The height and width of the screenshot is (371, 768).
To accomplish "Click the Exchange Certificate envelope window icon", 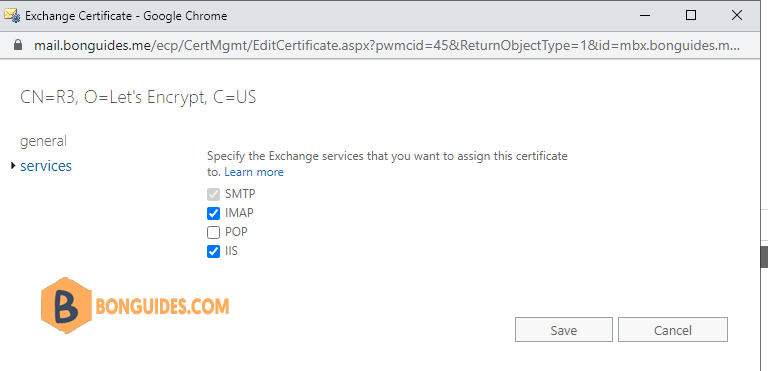I will 12,16.
